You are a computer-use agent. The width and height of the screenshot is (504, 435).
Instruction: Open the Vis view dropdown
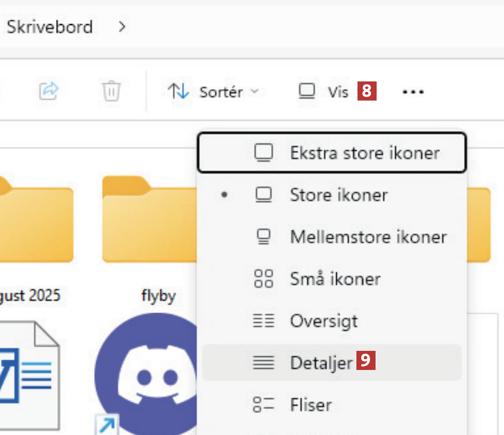click(x=324, y=92)
